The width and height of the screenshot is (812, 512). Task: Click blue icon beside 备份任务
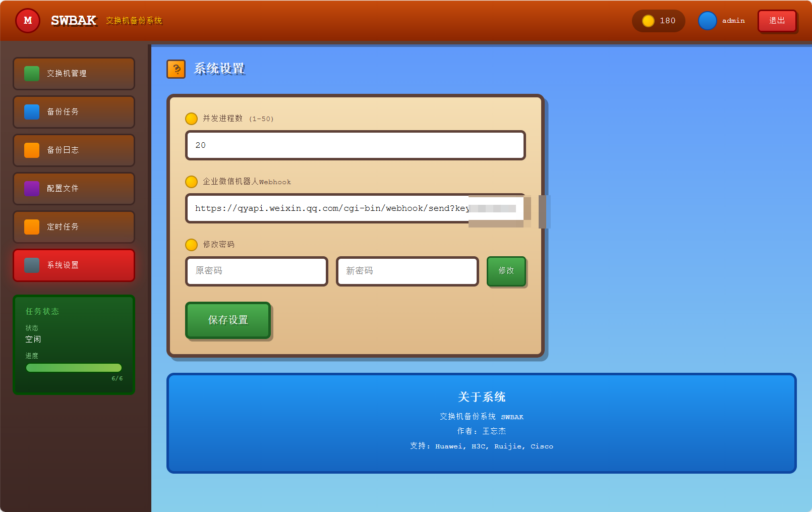tap(32, 112)
